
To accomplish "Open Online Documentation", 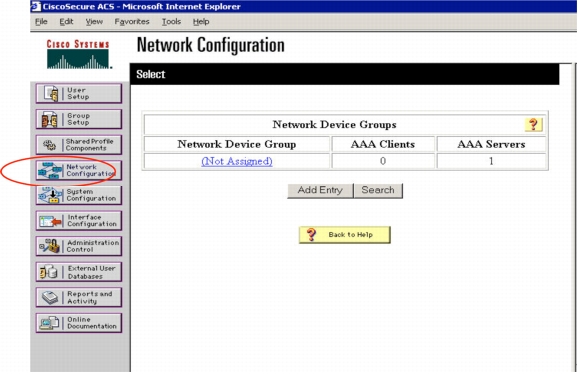I will tap(79, 323).
